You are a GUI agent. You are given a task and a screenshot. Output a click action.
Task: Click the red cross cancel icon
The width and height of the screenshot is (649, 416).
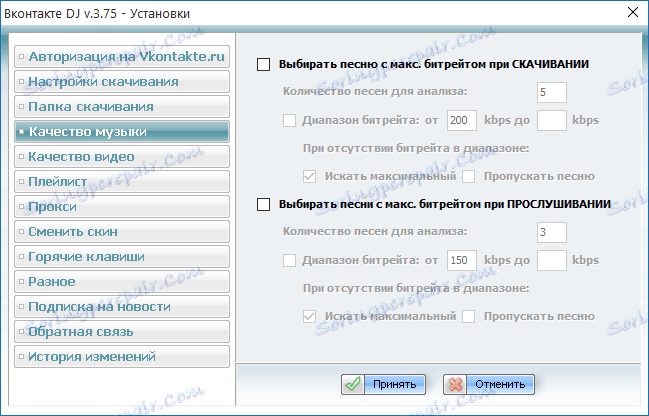click(x=455, y=385)
